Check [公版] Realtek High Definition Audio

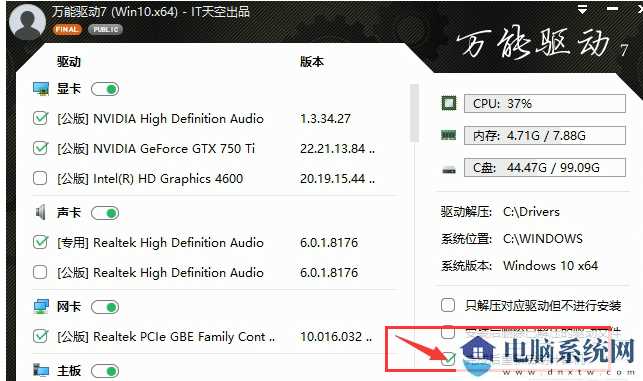(x=40, y=272)
